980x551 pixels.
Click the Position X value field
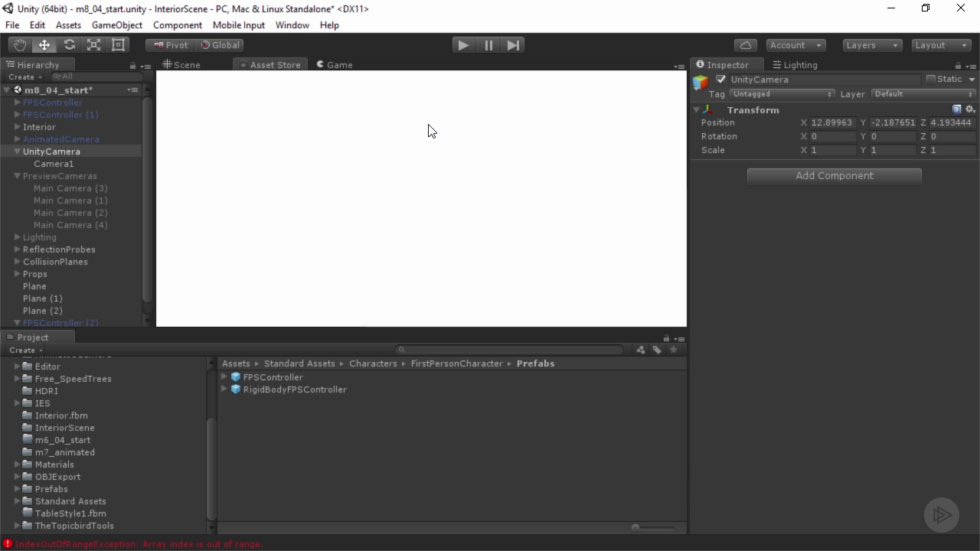(x=833, y=122)
